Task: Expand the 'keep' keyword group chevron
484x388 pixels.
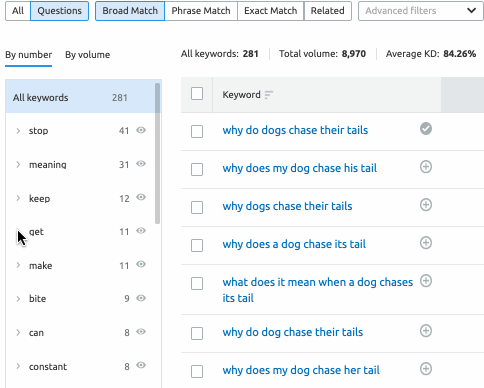Action: tap(18, 198)
